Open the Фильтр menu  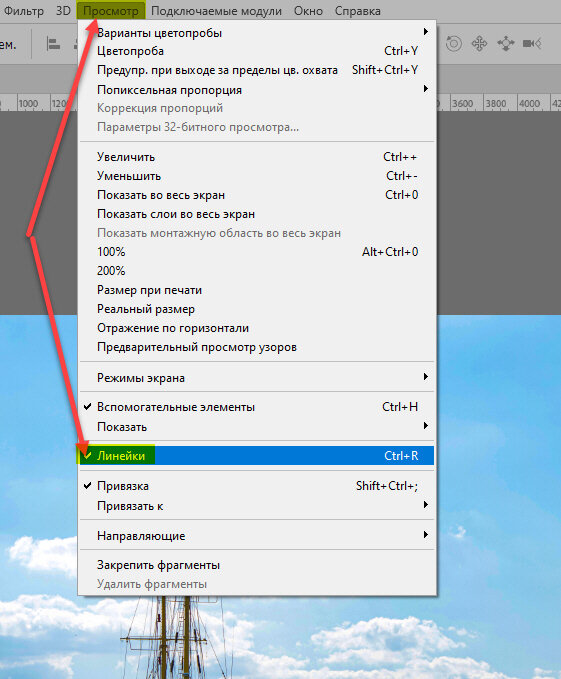pyautogui.click(x=24, y=11)
